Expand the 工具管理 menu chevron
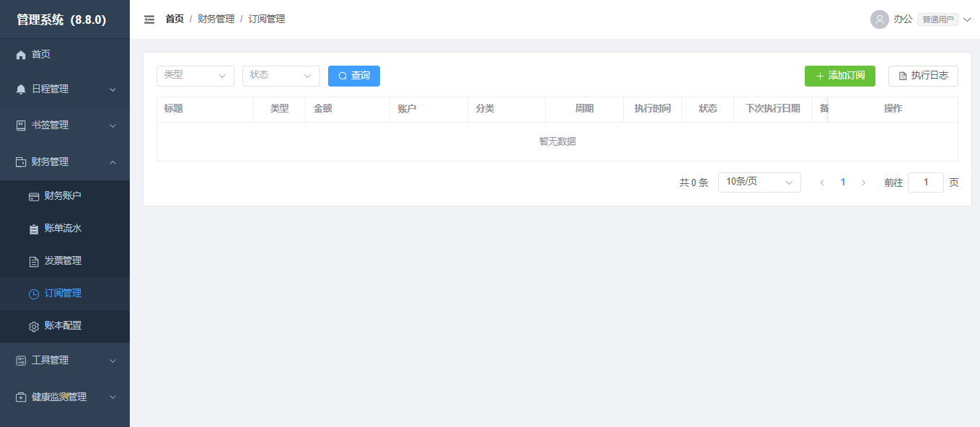980x427 pixels. [x=112, y=361]
